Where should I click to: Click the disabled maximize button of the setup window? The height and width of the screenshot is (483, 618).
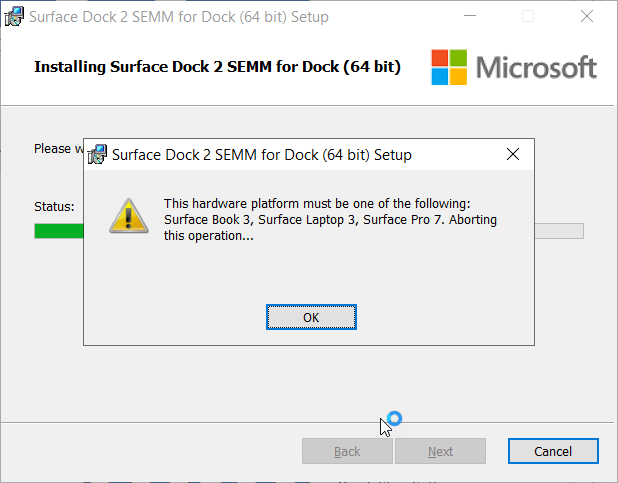pyautogui.click(x=528, y=16)
